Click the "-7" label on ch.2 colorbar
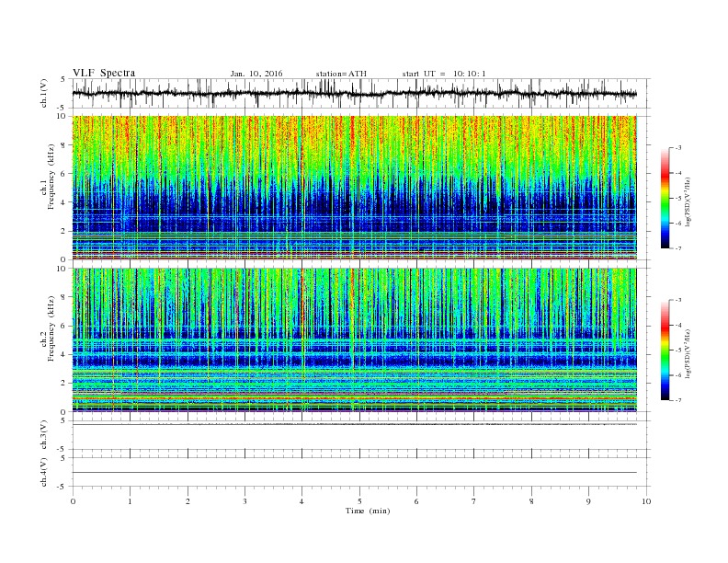The width and height of the screenshot is (728, 563). pyautogui.click(x=678, y=400)
